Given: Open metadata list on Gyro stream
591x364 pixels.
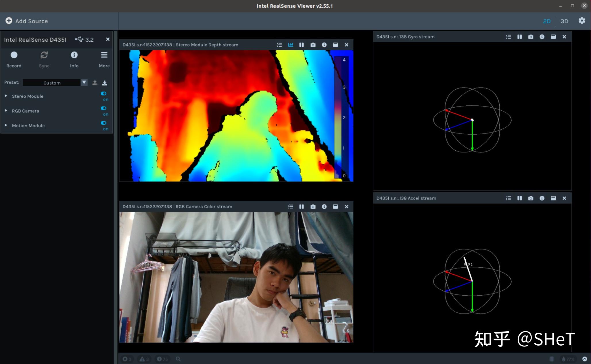Looking at the screenshot, I should pos(509,37).
